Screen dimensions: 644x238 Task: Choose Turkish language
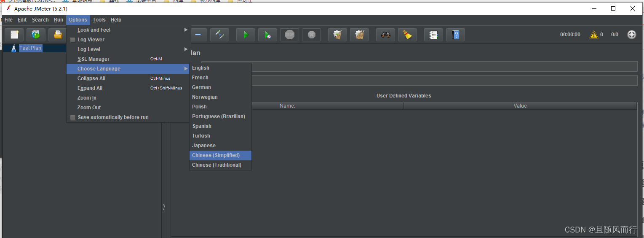click(x=220, y=136)
